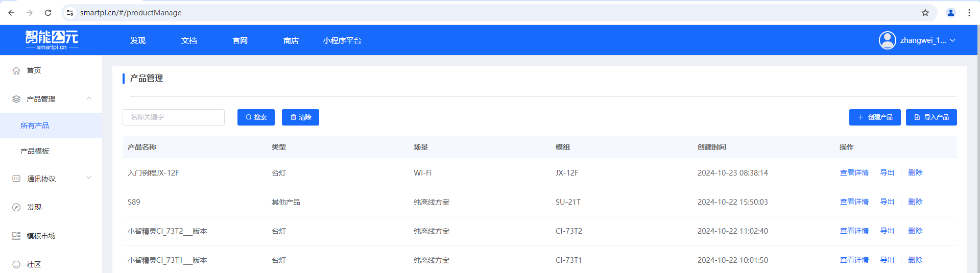Open Chrome three-dot menu

(969, 13)
